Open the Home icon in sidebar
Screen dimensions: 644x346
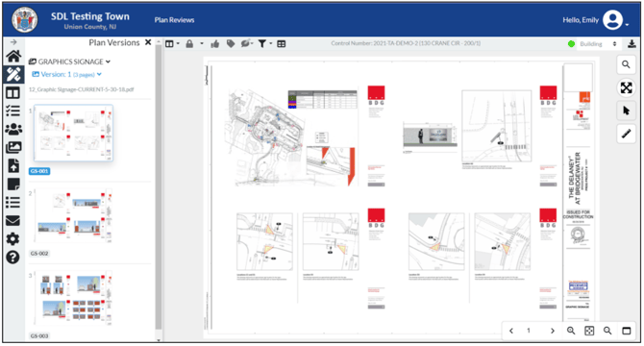[x=13, y=57]
